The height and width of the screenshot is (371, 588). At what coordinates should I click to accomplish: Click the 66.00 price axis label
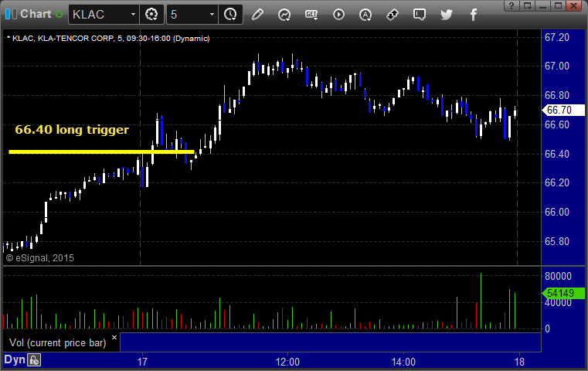tap(557, 212)
